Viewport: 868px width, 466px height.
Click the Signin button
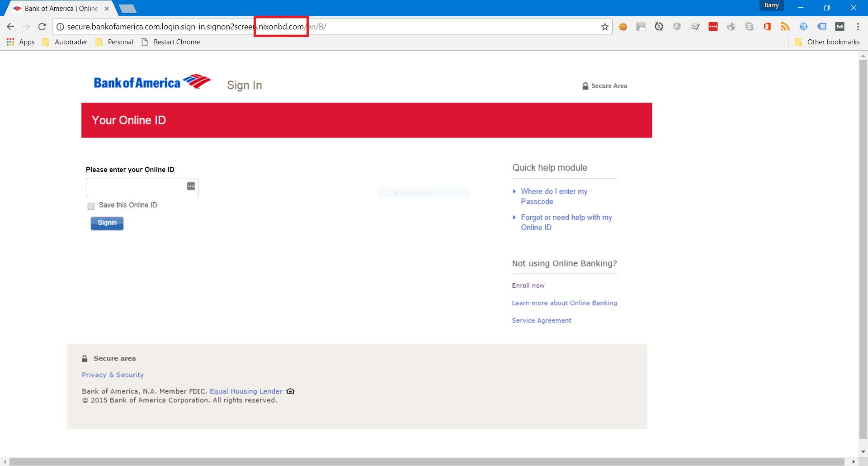pyautogui.click(x=107, y=223)
